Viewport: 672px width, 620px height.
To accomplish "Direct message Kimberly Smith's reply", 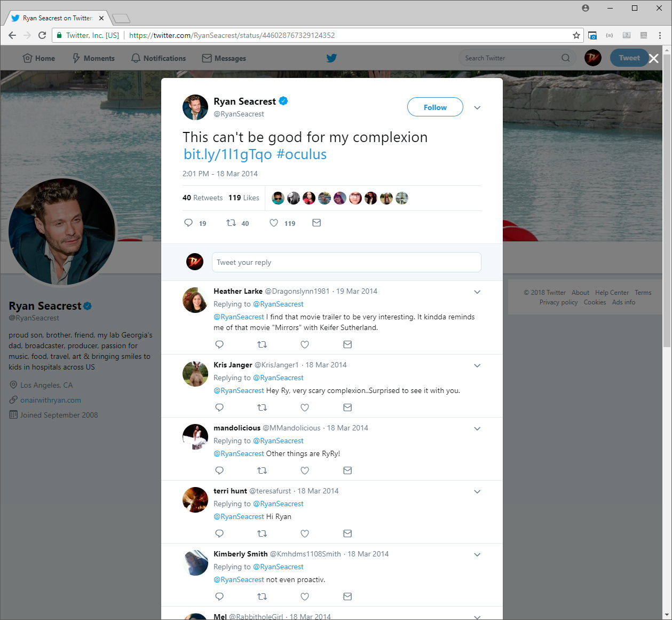I will click(x=347, y=597).
